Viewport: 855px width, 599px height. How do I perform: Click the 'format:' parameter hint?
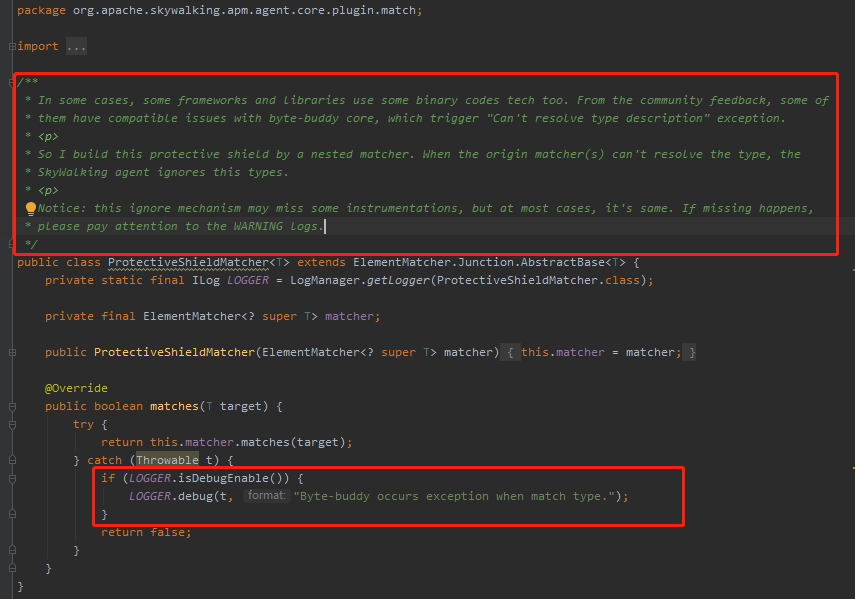click(266, 495)
